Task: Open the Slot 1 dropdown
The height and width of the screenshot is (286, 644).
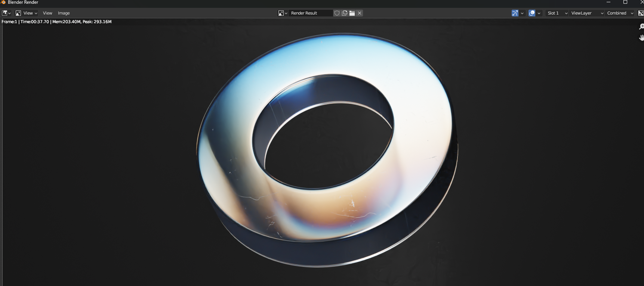Action: click(557, 13)
